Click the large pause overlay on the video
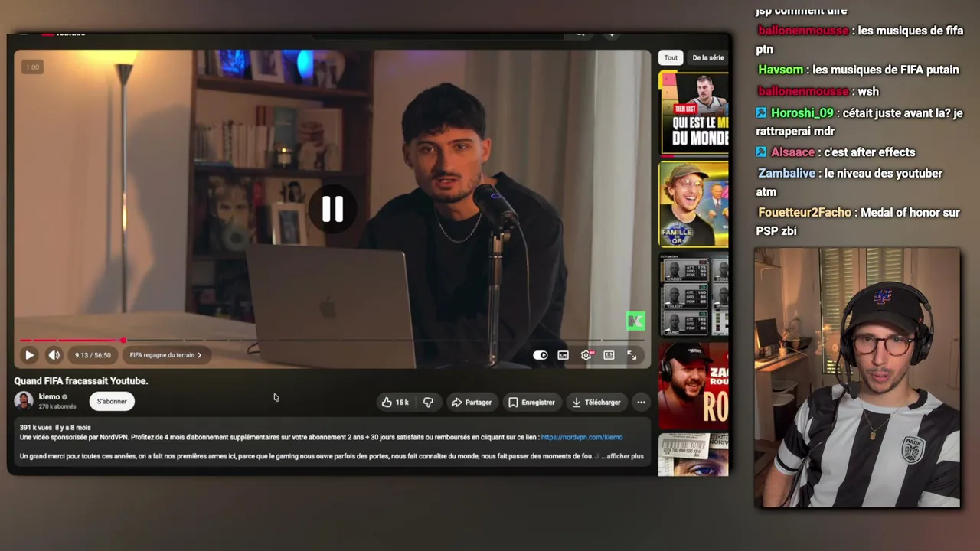The height and width of the screenshot is (551, 980). point(332,209)
